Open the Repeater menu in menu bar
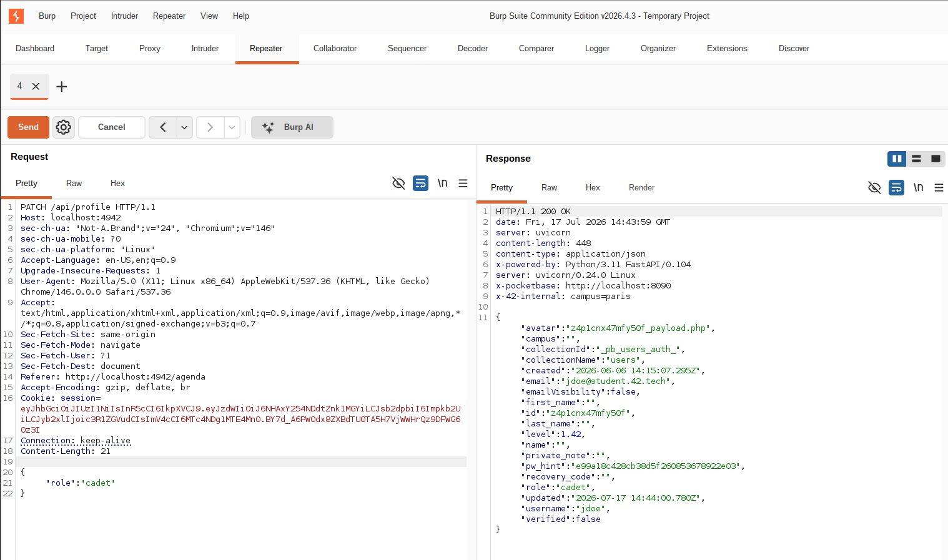Viewport: 948px width, 560px height. pos(169,16)
